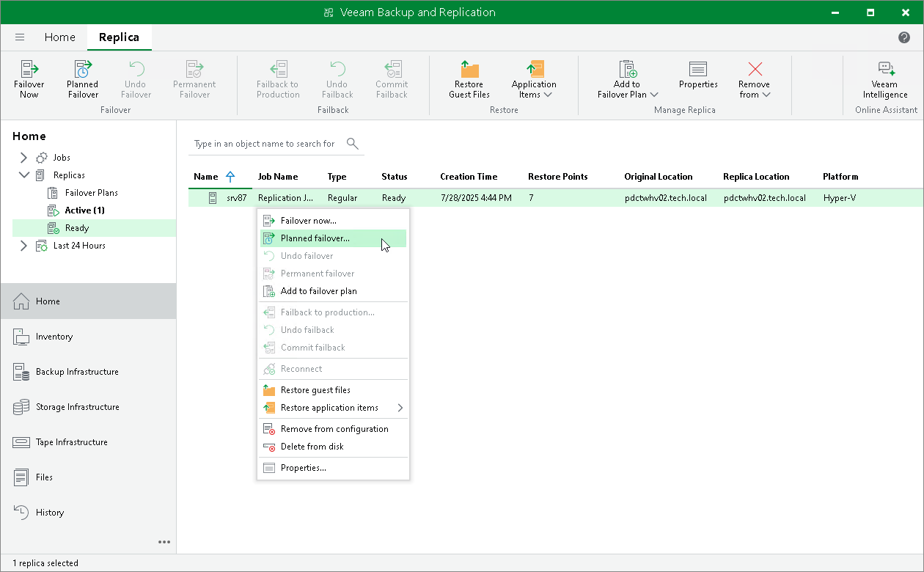924x572 pixels.
Task: Open the Files navigation pane
Action: click(88, 477)
